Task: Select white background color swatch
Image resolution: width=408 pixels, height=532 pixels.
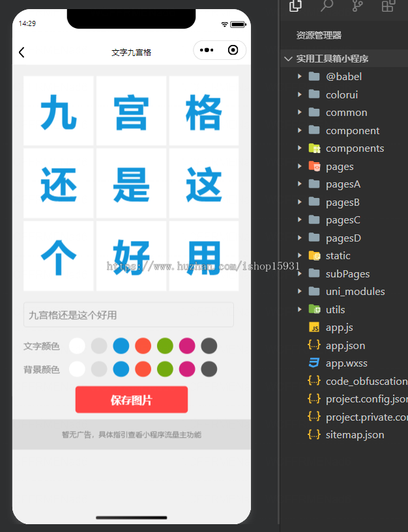Action: [77, 369]
